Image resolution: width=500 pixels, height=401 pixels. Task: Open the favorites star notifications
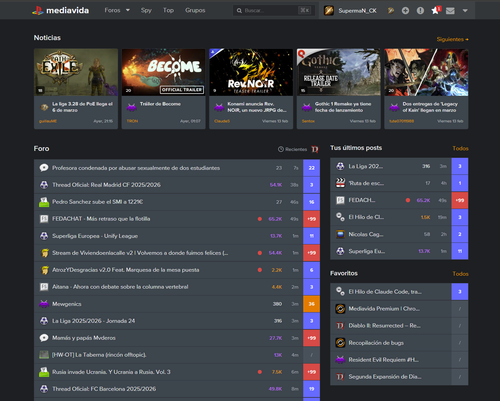(435, 11)
